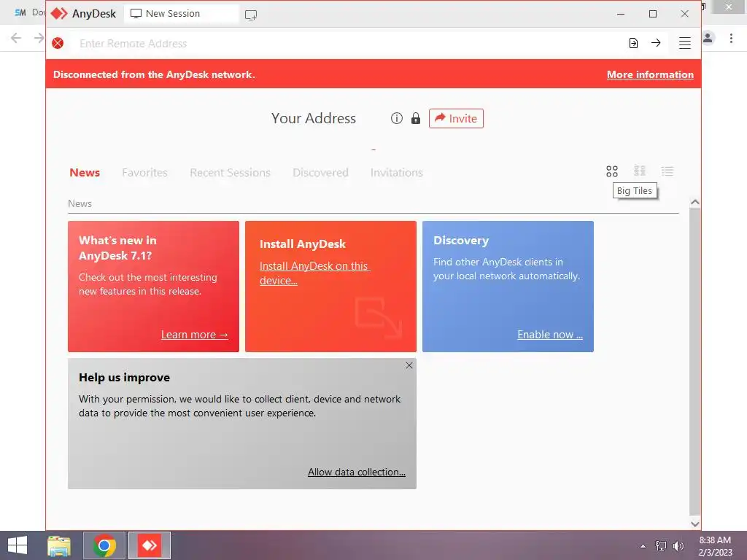Image resolution: width=747 pixels, height=560 pixels.
Task: Open a new session tab with the plus-monitor icon
Action: tap(251, 15)
